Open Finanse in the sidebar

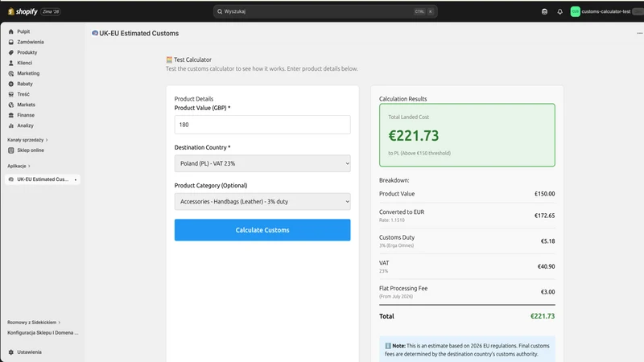pyautogui.click(x=26, y=115)
